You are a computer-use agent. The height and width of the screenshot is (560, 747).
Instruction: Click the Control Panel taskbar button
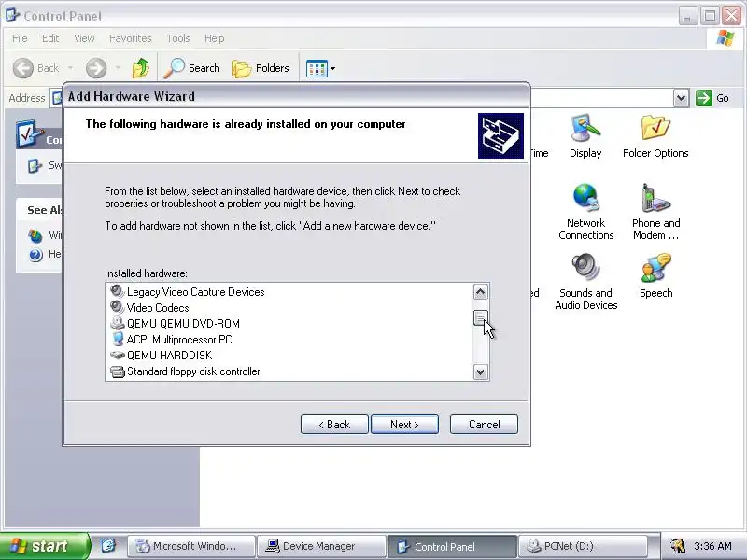452,546
